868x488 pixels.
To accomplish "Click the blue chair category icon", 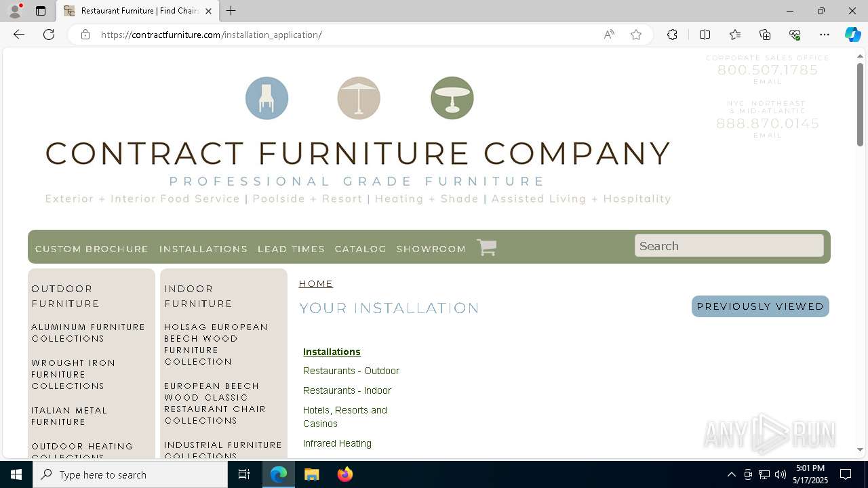I will pos(267,98).
